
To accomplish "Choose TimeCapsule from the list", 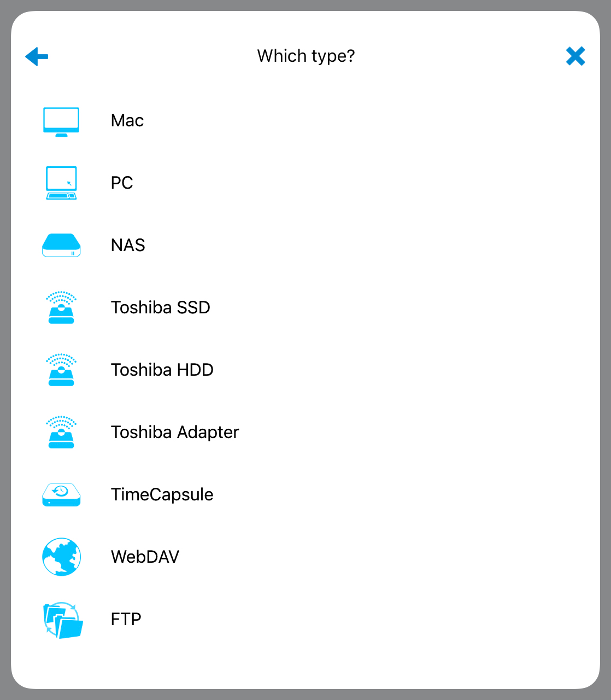I will point(162,495).
